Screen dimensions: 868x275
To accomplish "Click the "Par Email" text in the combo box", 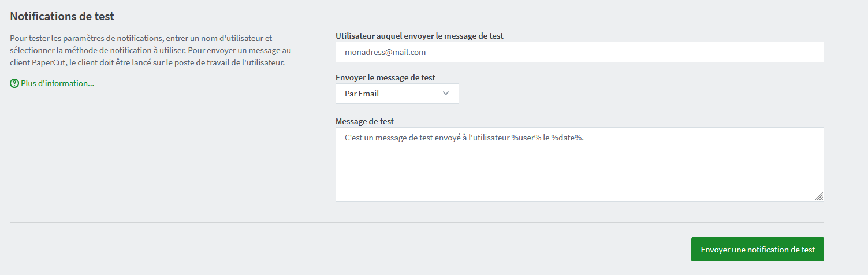I will 362,94.
